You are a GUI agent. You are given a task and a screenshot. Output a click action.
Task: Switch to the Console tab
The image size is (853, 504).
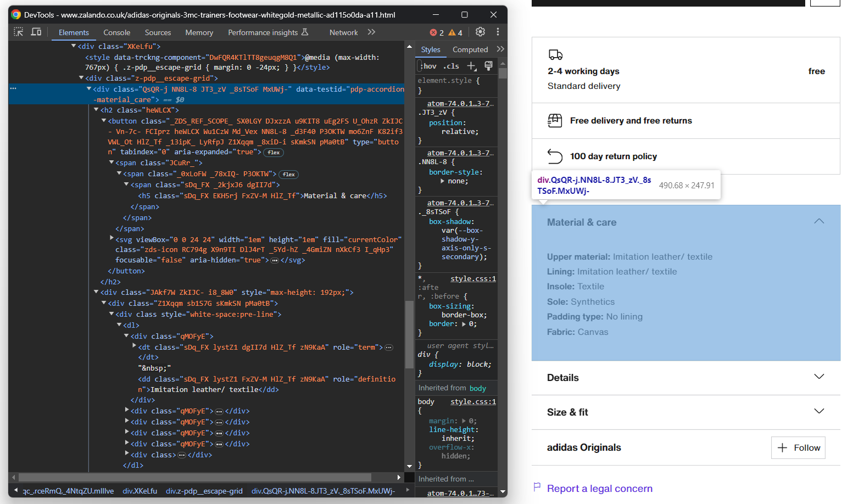[x=117, y=32]
